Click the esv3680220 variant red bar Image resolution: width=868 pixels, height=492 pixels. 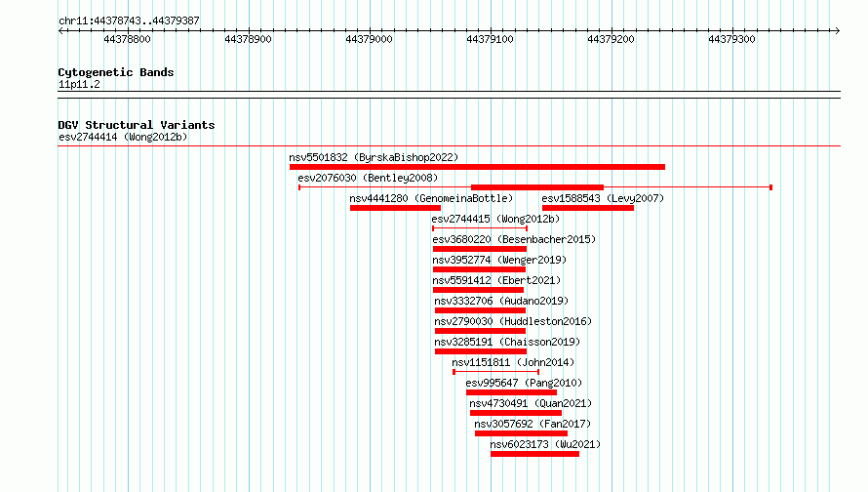(x=480, y=249)
